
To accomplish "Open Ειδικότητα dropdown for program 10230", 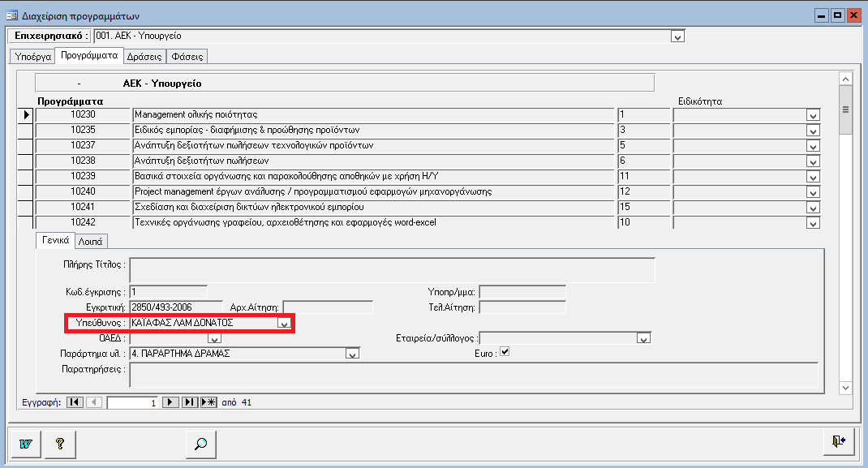I will pyautogui.click(x=813, y=115).
